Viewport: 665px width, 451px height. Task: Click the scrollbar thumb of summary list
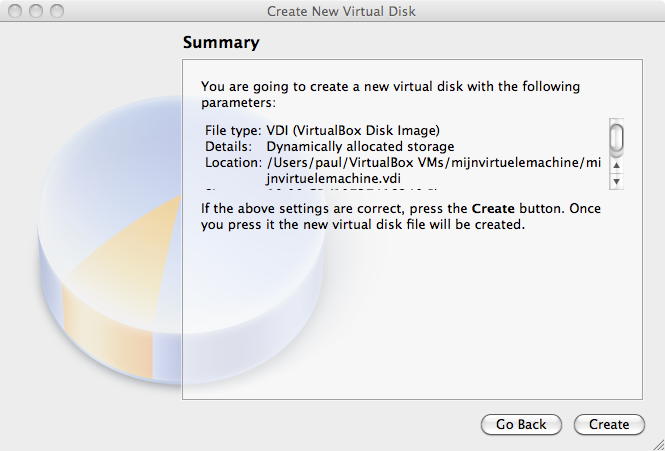point(616,137)
